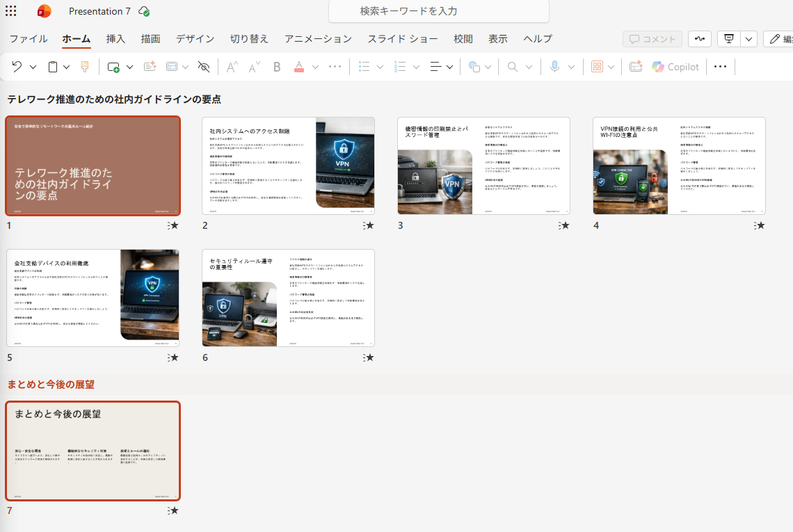Image resolution: width=793 pixels, height=532 pixels.
Task: Open the app launcher waffle icon
Action: pos(11,11)
